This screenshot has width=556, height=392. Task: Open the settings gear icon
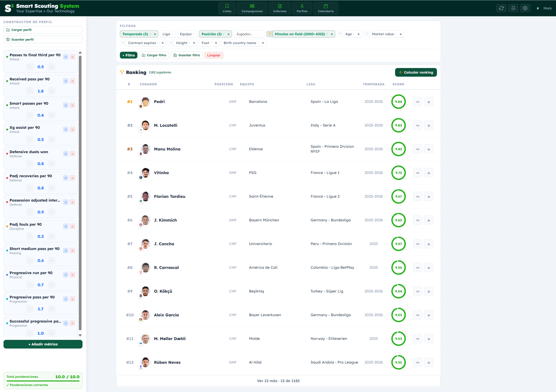click(x=525, y=8)
